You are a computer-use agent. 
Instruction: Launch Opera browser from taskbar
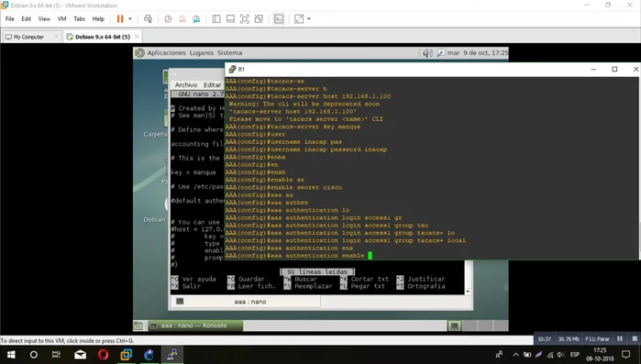point(103,355)
